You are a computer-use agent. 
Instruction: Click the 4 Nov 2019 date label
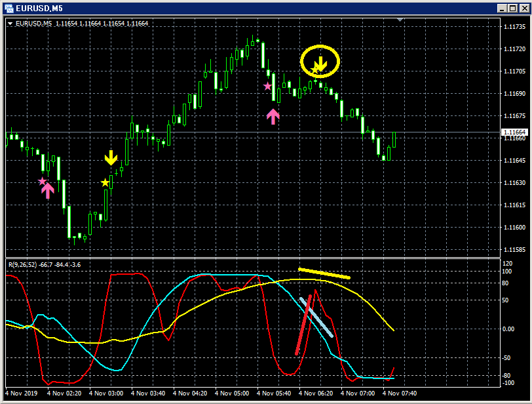(x=22, y=393)
